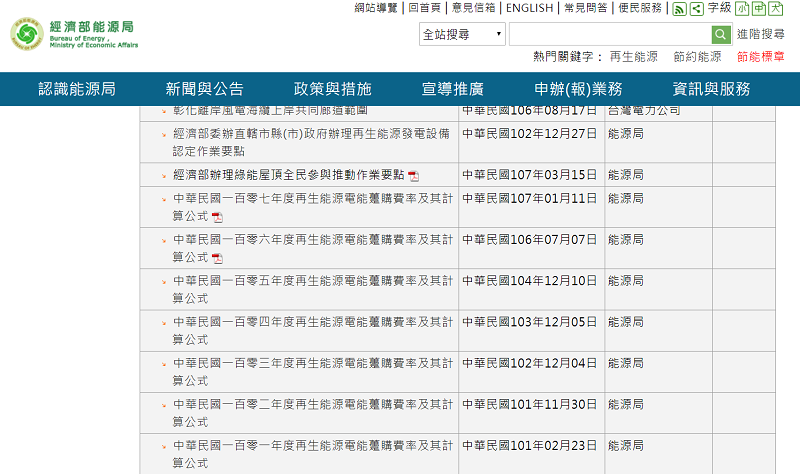The height and width of the screenshot is (474, 800).
Task: Open PDF icon for 一百零六年度躉購費率
Action: point(217,259)
